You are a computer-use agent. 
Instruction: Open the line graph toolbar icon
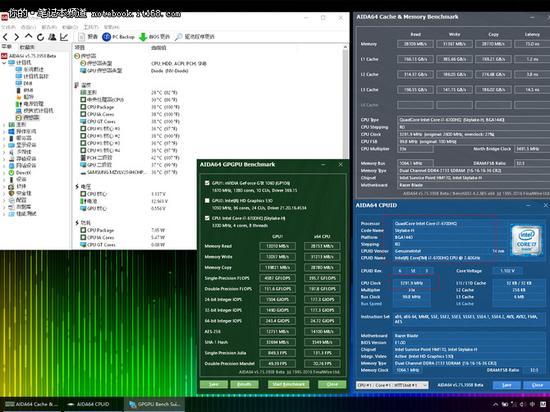coord(64,36)
